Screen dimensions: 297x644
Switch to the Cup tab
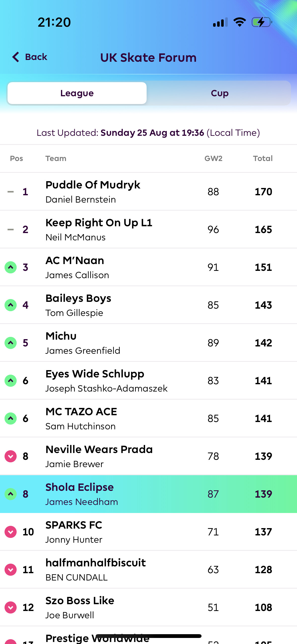[x=219, y=93]
